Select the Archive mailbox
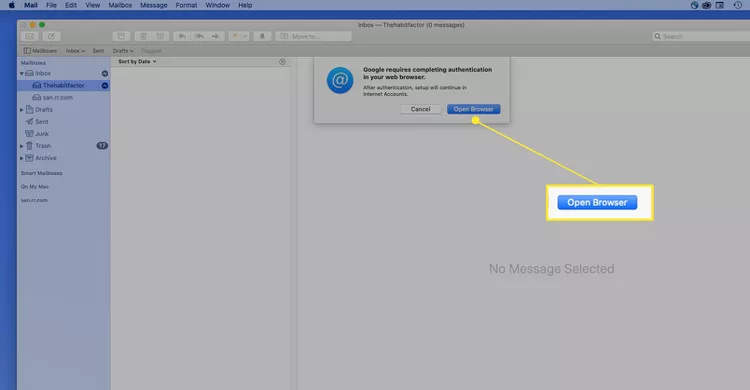750x390 pixels. 45,158
